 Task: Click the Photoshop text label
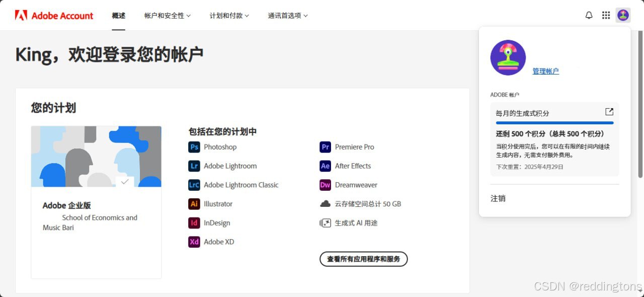220,147
